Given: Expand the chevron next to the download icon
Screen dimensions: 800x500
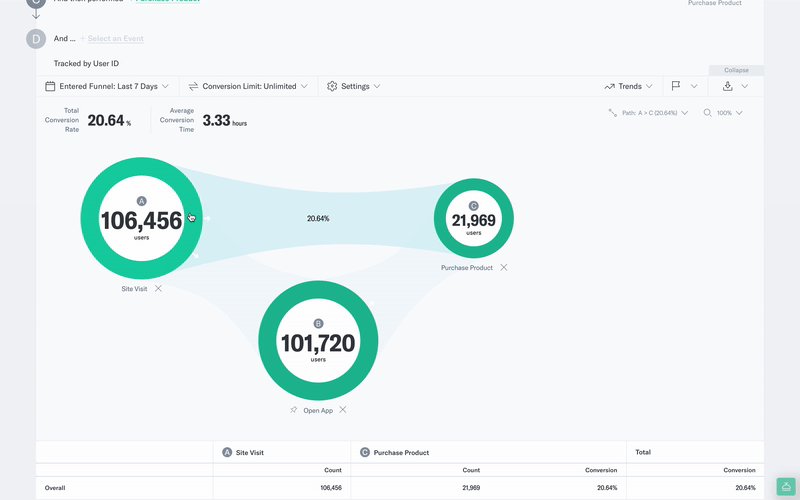Looking at the screenshot, I should (745, 86).
